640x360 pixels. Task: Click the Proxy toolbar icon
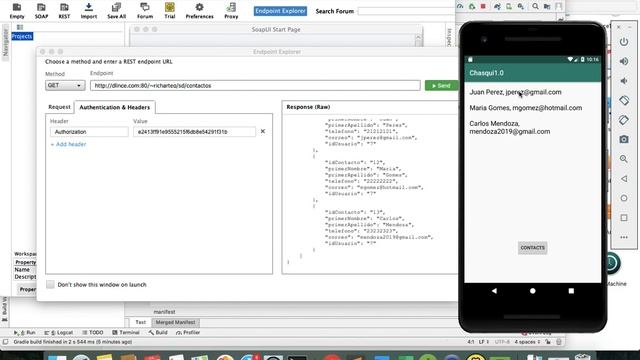coord(231,11)
